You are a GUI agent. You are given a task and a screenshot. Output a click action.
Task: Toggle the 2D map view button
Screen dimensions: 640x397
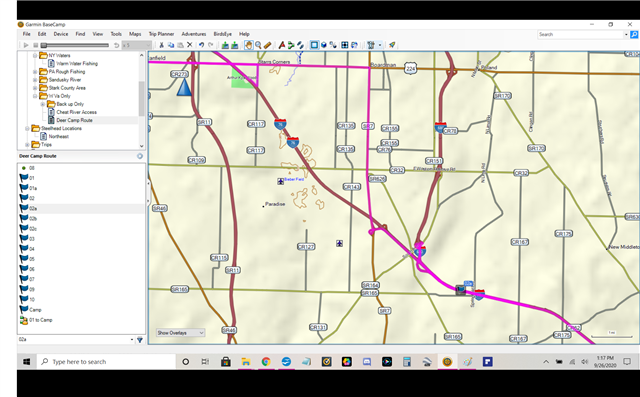coord(314,45)
